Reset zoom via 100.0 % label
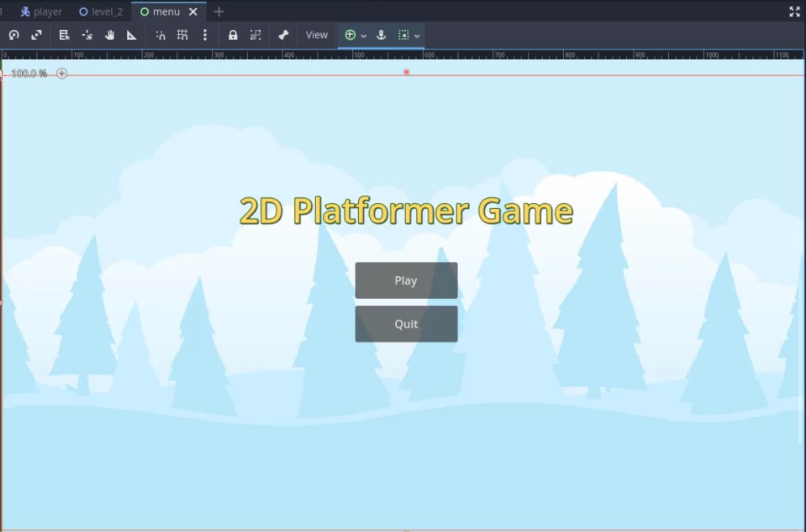 [29, 74]
